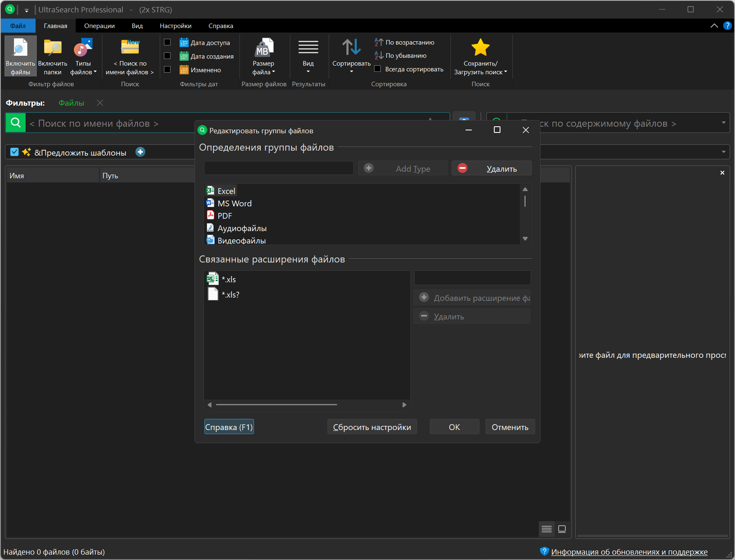Open the content search dropdown arrow
Viewport: 735px width, 560px height.
(723, 123)
